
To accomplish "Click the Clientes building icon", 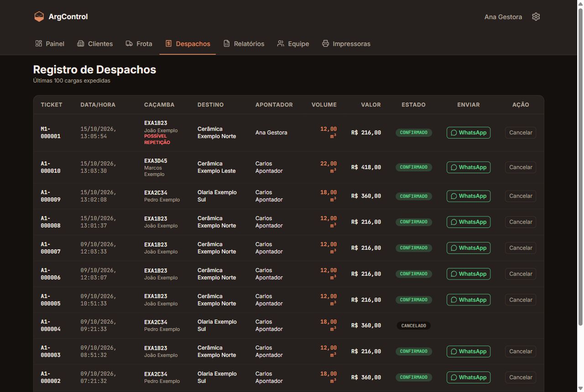I will tap(81, 44).
